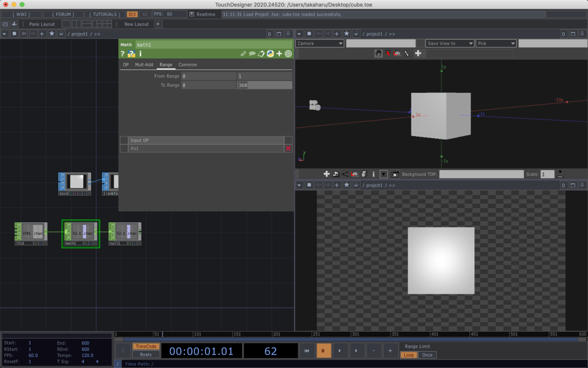The width and height of the screenshot is (588, 368).
Task: Select TimeCode display mode
Action: click(x=146, y=346)
